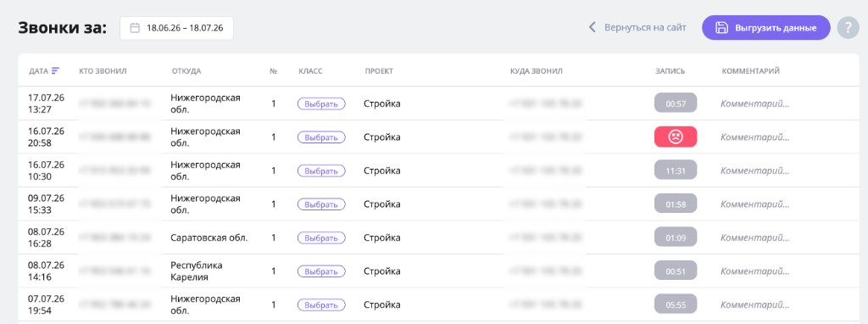Add comment to call 08.07.26 16:28

(x=754, y=237)
